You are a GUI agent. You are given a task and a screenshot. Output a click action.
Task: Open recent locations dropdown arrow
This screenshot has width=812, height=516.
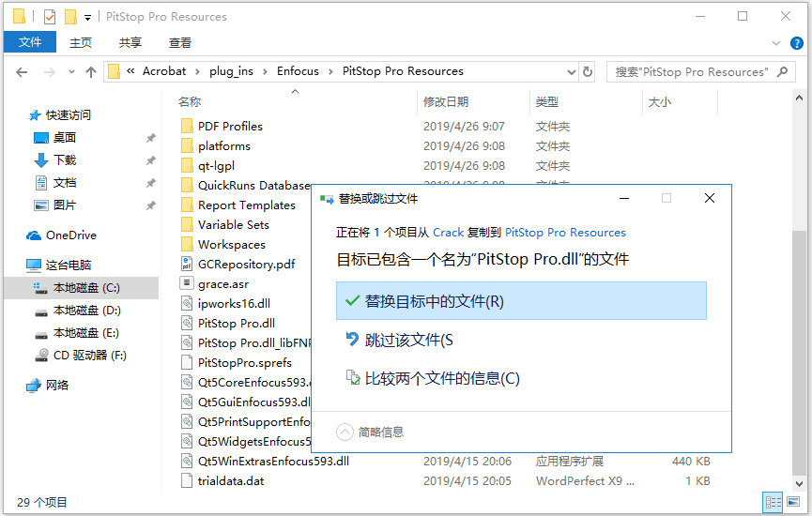tap(71, 72)
